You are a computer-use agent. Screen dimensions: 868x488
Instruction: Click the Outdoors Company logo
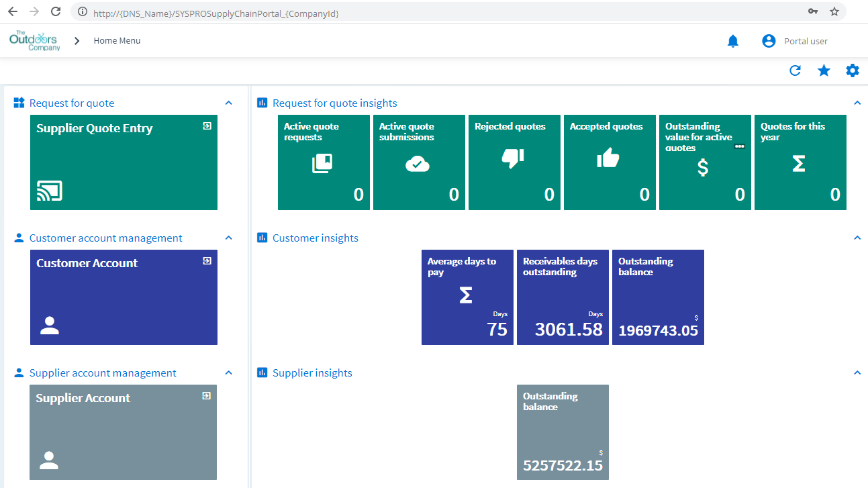tap(34, 40)
